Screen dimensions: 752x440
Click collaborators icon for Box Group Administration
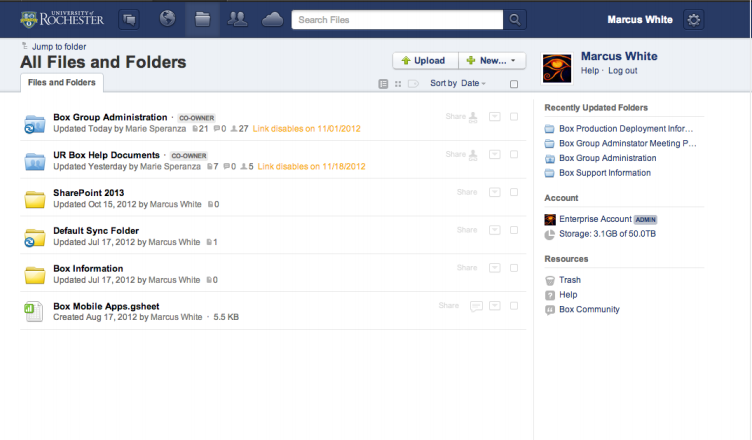pyautogui.click(x=473, y=117)
